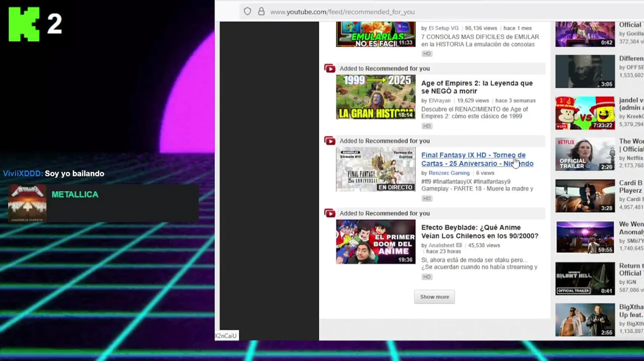Open the Age of Empires 2 video thumbnail

pos(375,97)
